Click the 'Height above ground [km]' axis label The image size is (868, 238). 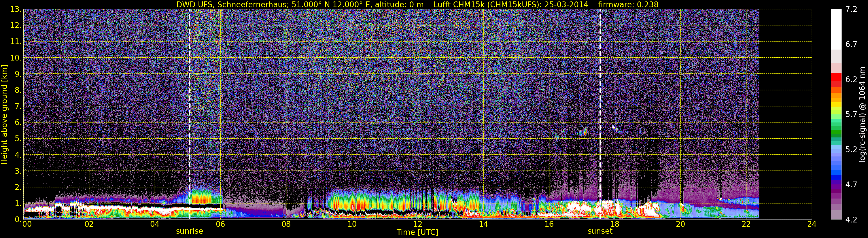click(x=4, y=114)
